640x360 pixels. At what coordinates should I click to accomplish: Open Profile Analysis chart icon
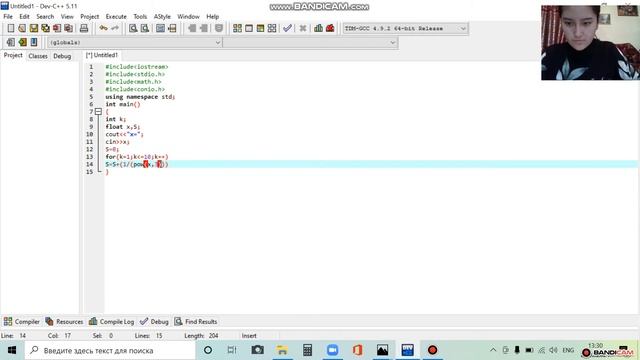[x=318, y=28]
